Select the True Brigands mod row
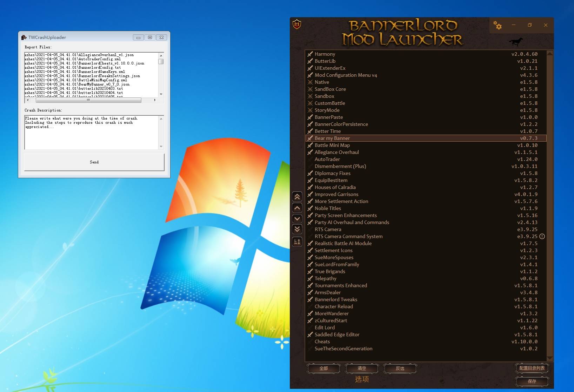Viewport: 574px width, 392px height. point(426,271)
